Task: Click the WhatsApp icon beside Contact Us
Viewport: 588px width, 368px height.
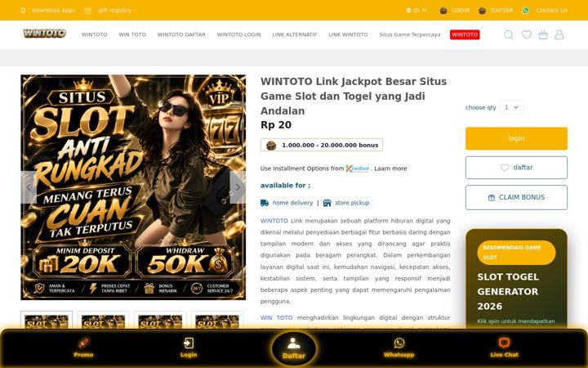Action: [526, 11]
